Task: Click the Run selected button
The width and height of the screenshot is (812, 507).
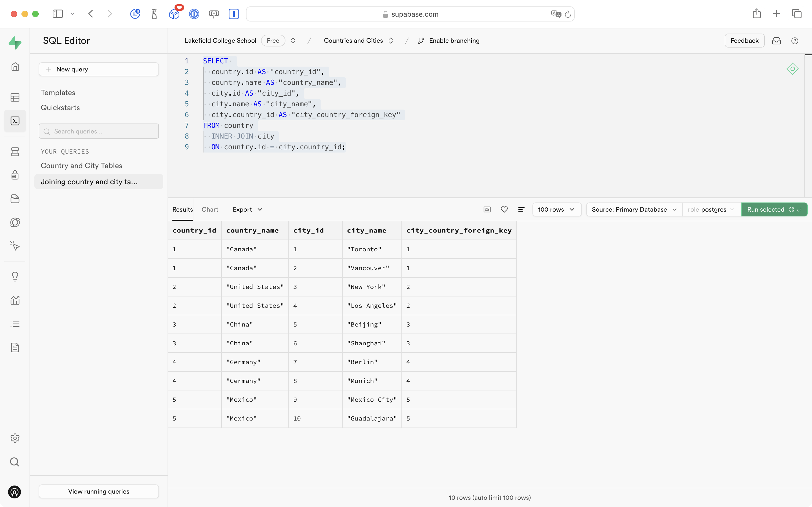Action: pos(773,209)
